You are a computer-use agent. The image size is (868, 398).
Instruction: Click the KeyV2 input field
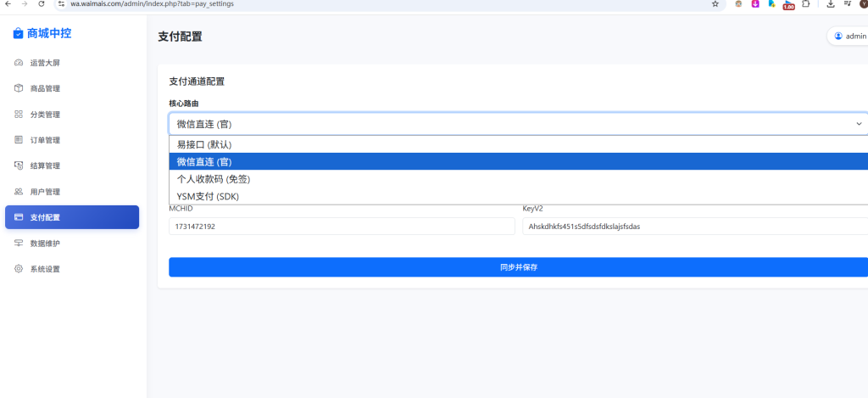pyautogui.click(x=694, y=227)
